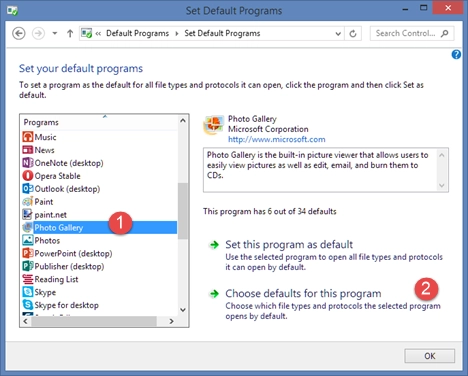Click the Forward navigation arrow
This screenshot has width=468, height=376.
pyautogui.click(x=38, y=33)
